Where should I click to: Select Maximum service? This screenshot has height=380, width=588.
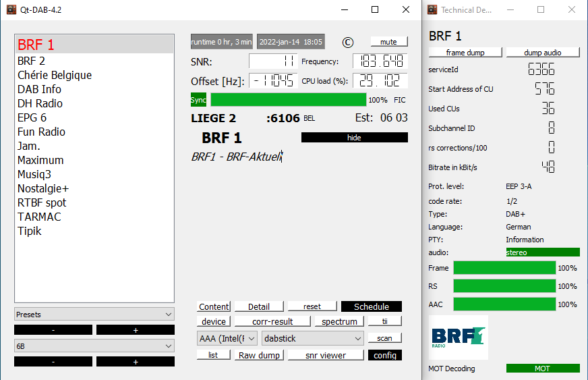click(94, 160)
